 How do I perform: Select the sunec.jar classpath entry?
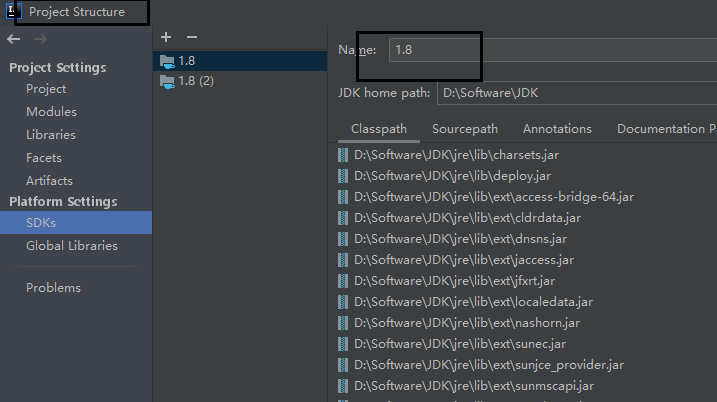tap(460, 344)
